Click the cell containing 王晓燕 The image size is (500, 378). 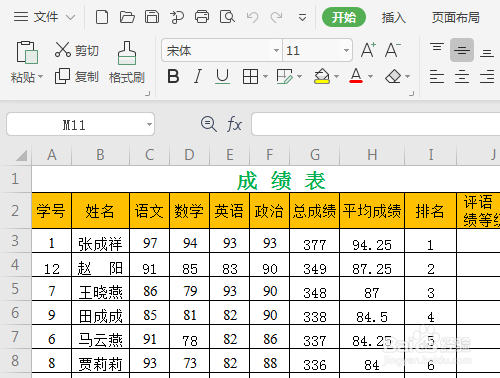pyautogui.click(x=100, y=289)
